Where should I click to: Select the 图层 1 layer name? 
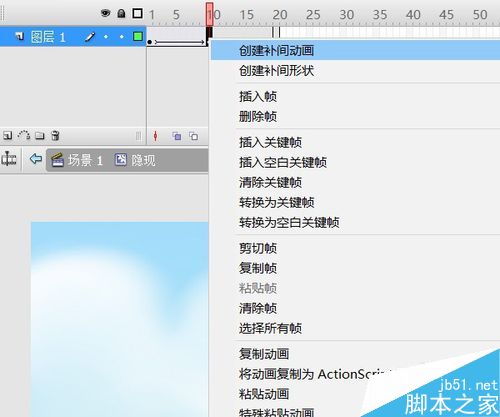[48, 37]
